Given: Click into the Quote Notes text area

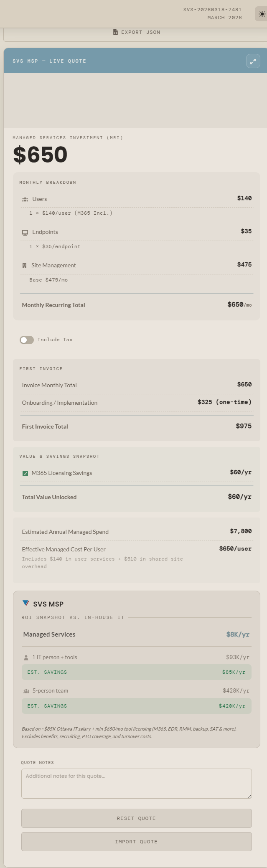Looking at the screenshot, I should coord(136,783).
